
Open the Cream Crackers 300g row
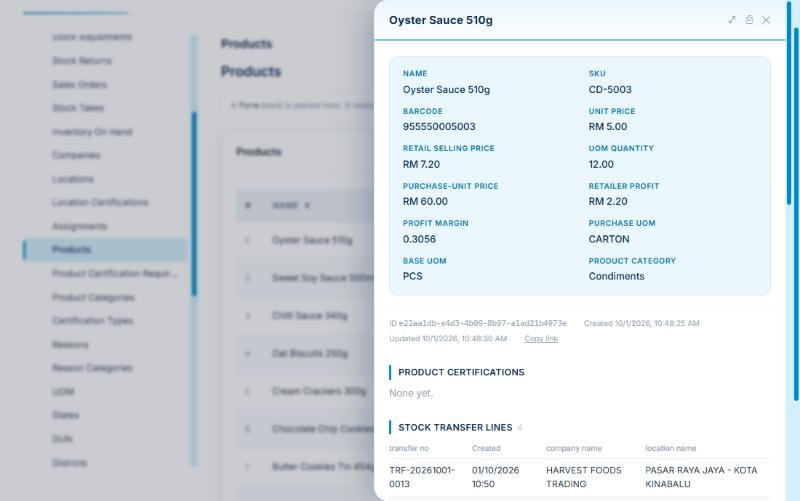point(305,391)
